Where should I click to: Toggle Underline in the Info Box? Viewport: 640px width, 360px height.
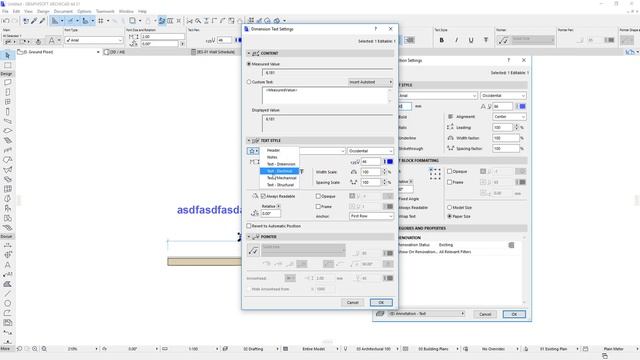coord(471,40)
